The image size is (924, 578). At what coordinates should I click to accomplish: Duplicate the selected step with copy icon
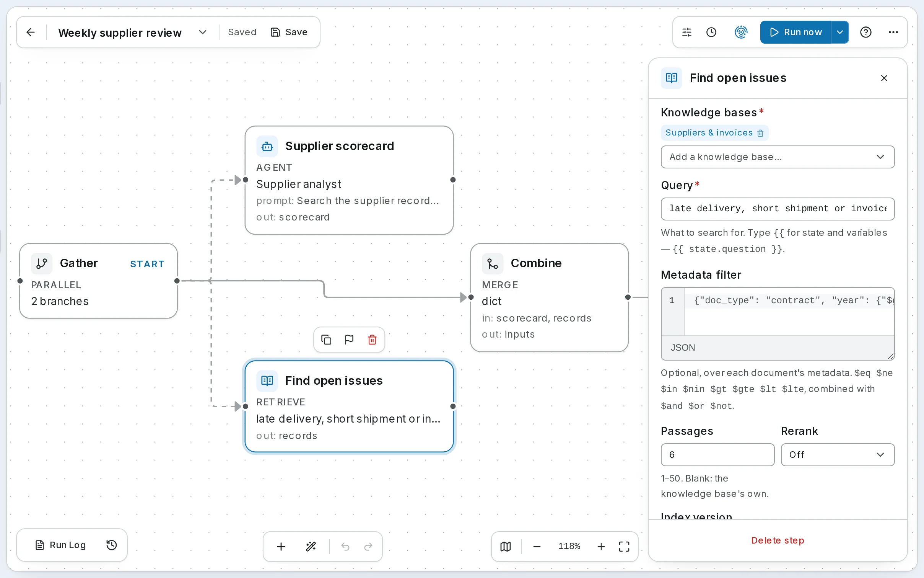tap(326, 340)
